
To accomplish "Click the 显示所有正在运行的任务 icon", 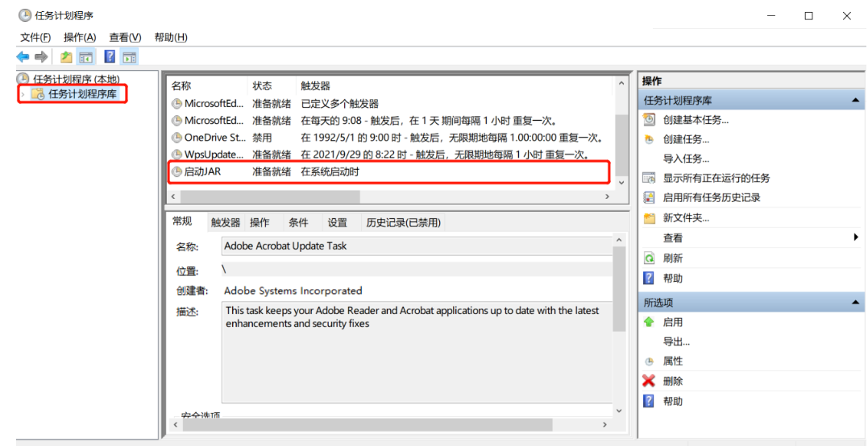I will [649, 178].
